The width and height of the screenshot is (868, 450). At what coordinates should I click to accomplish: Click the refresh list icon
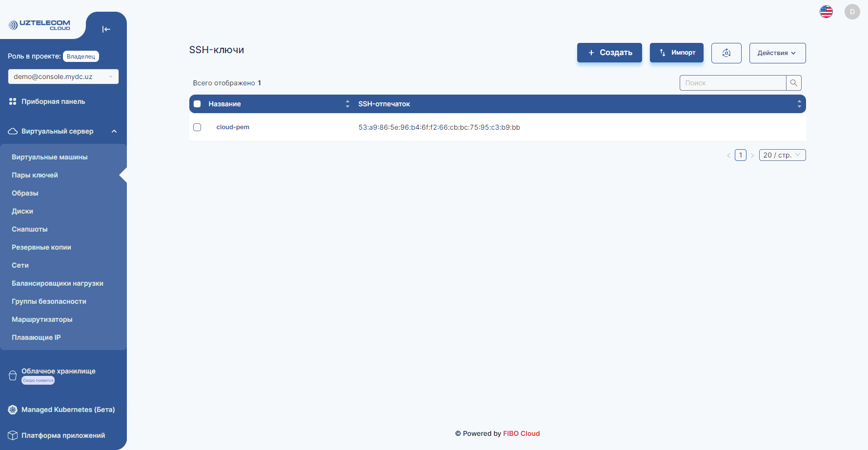726,53
